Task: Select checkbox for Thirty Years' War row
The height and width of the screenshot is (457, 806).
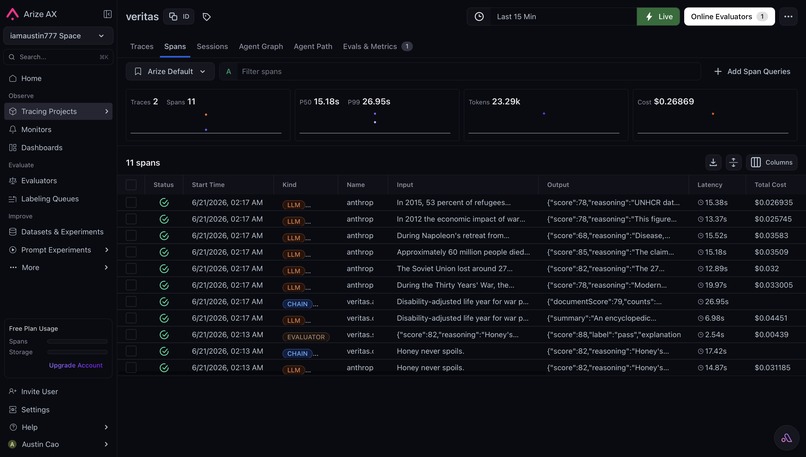Action: (x=131, y=285)
